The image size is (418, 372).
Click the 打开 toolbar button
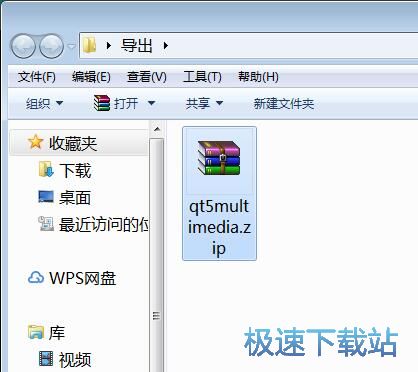[x=126, y=103]
